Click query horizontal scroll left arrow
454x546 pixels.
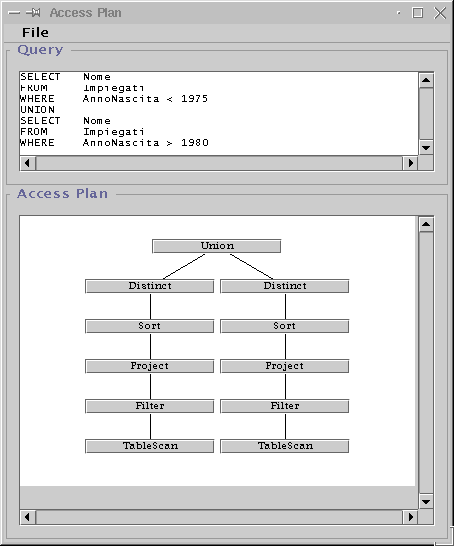(x=28, y=163)
